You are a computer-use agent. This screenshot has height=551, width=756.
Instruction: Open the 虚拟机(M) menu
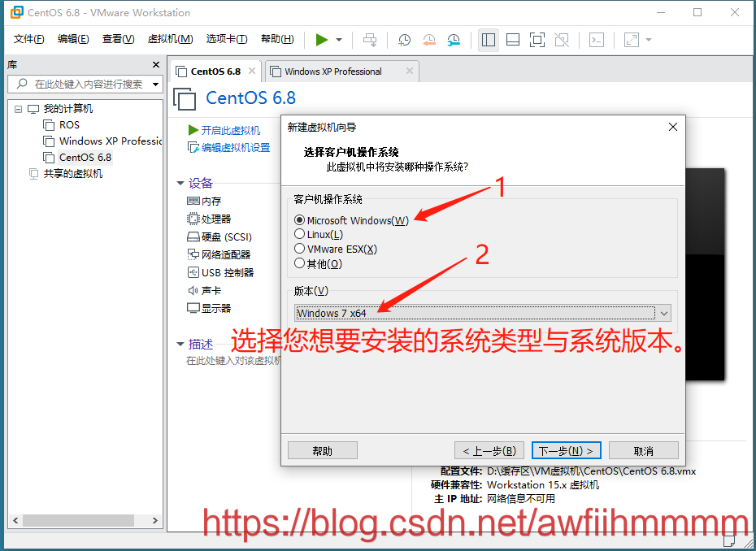coord(170,40)
